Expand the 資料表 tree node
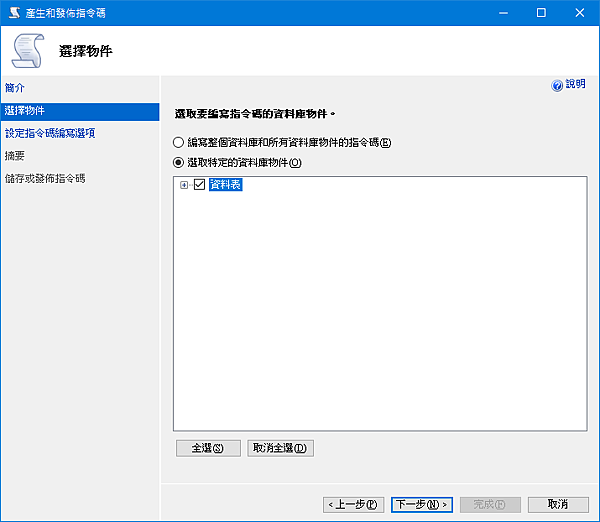 pyautogui.click(x=184, y=185)
